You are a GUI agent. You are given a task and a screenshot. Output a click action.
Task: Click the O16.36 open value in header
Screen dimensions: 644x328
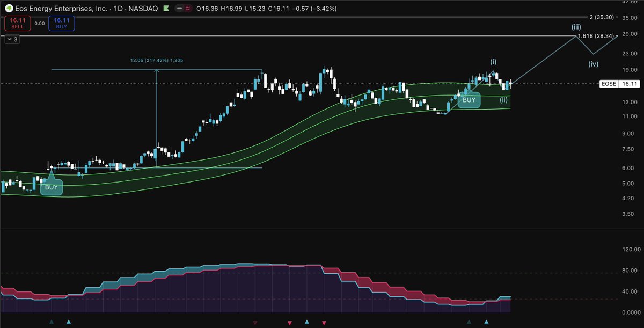pyautogui.click(x=207, y=9)
